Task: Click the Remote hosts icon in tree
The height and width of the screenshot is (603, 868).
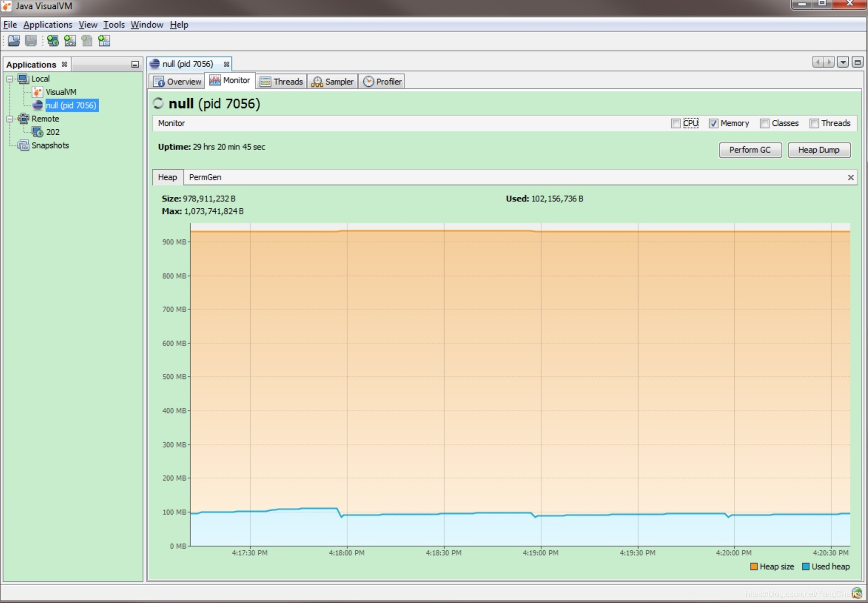Action: click(x=23, y=119)
